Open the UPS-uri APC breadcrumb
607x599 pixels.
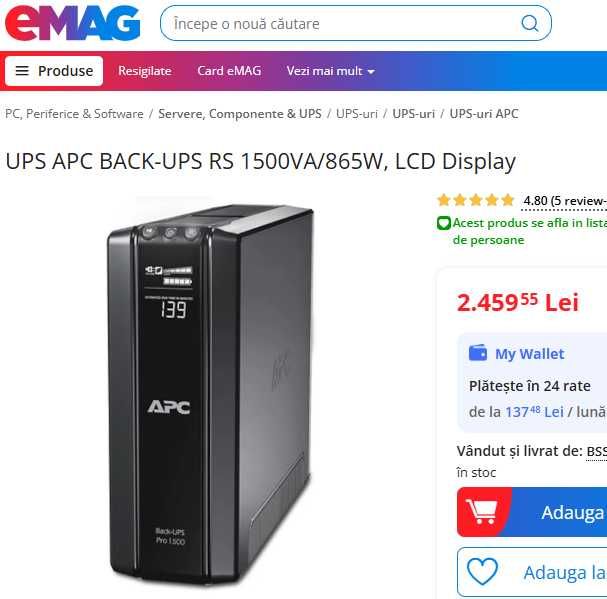click(x=484, y=114)
